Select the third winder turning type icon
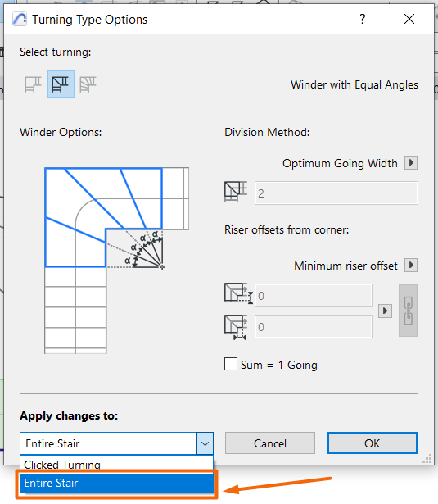The width and height of the screenshot is (438, 504). click(x=88, y=84)
